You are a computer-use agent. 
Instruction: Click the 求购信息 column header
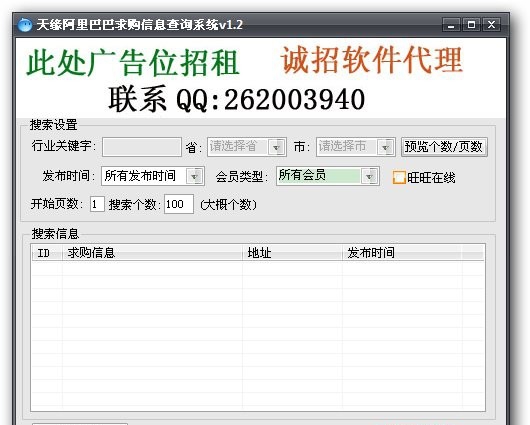pos(152,253)
